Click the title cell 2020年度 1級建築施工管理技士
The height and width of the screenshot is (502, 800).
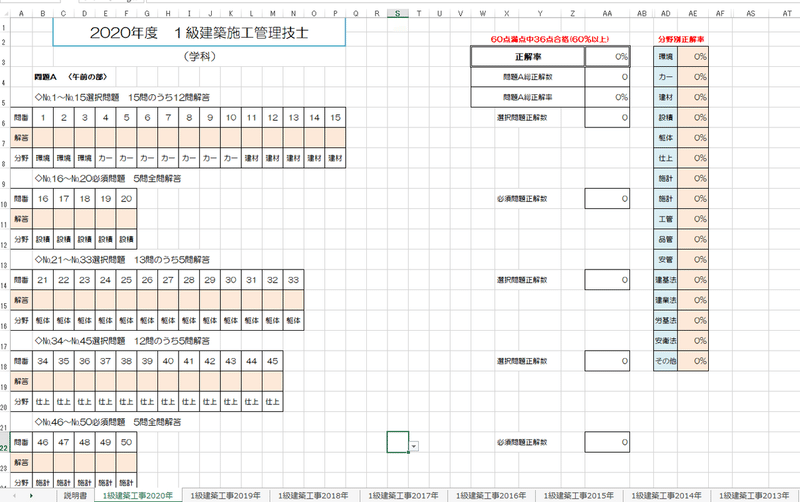199,33
